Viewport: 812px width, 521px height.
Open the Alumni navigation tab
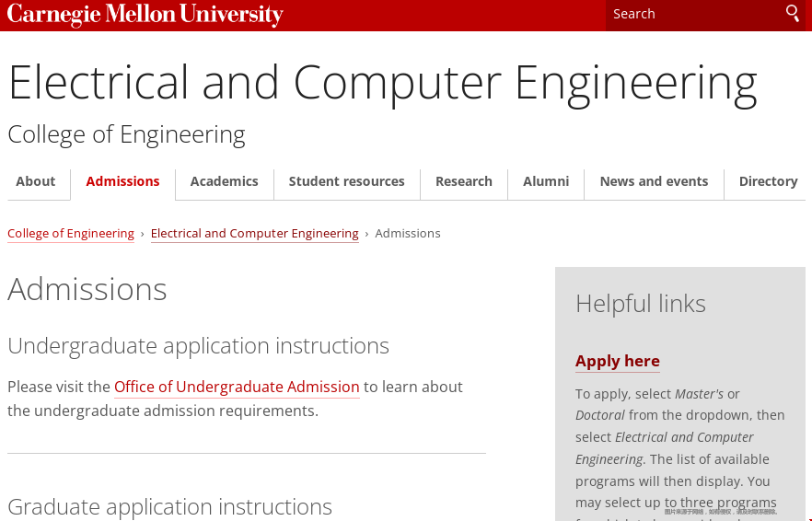pos(546,181)
